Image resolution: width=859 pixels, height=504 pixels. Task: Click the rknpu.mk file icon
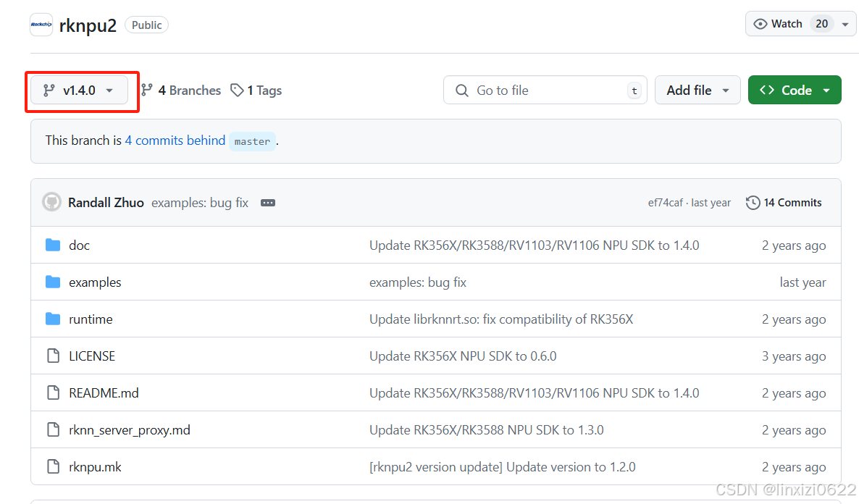click(53, 467)
